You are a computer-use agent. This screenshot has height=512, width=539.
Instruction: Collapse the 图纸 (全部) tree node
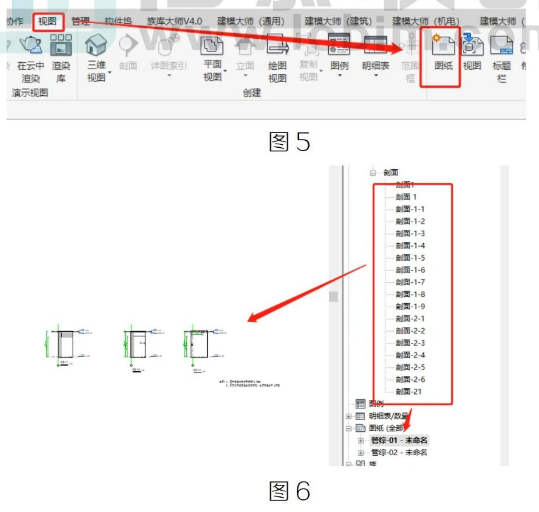click(349, 428)
